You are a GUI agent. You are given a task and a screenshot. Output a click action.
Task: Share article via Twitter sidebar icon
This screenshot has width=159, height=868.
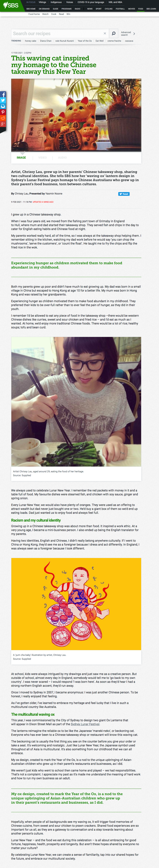coord(3,100)
